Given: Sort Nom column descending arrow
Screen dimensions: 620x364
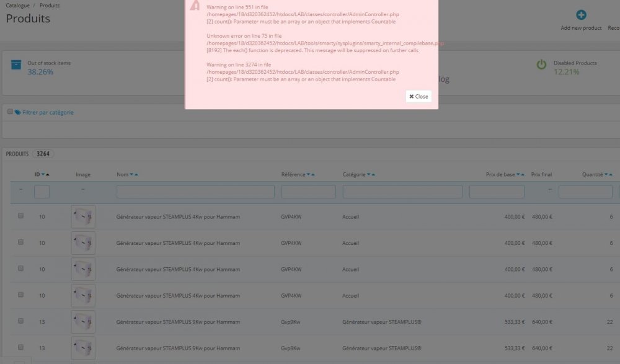Looking at the screenshot, I should click(131, 174).
